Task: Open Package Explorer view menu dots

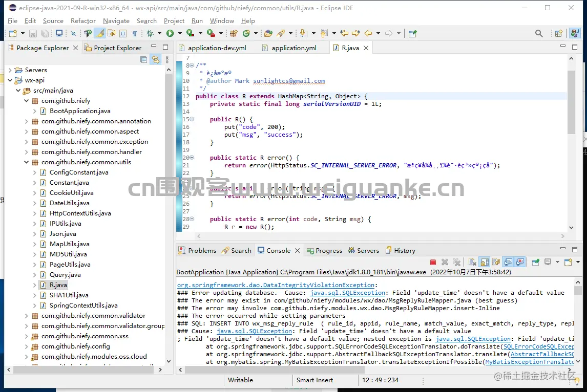Action: tap(167, 59)
